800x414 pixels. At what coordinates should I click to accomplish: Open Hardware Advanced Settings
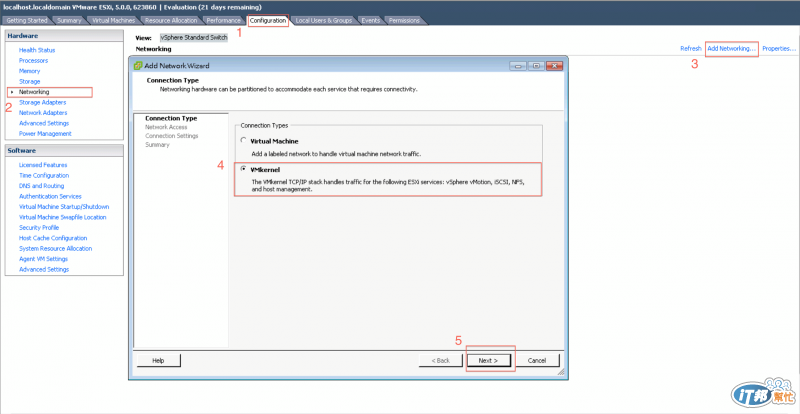click(x=44, y=124)
